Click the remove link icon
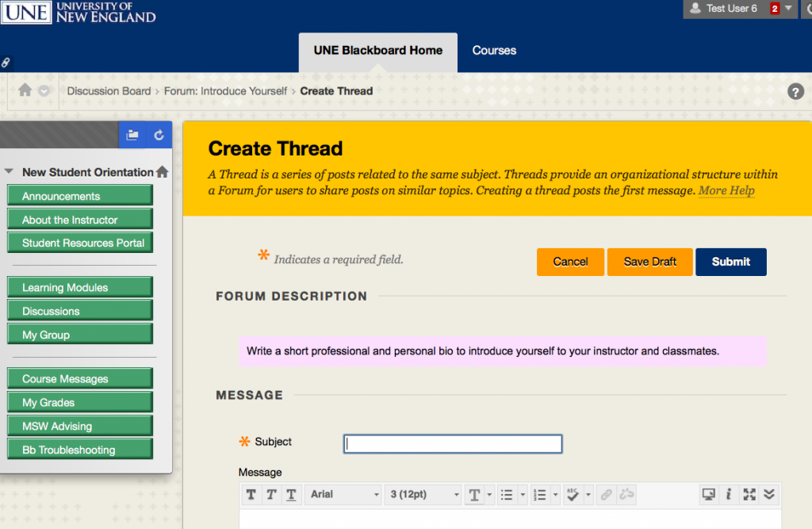The image size is (812, 529). [x=626, y=494]
